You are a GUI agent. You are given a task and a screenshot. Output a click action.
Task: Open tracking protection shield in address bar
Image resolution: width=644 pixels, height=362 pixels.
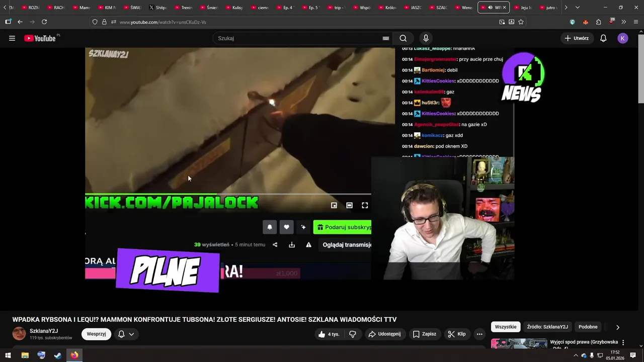(x=95, y=22)
